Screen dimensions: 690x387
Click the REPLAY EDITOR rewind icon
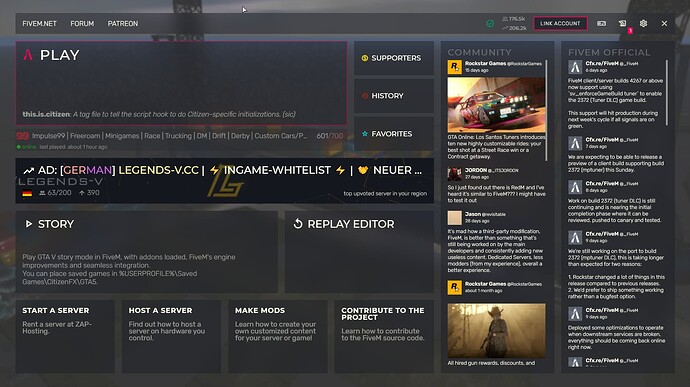[x=298, y=224]
